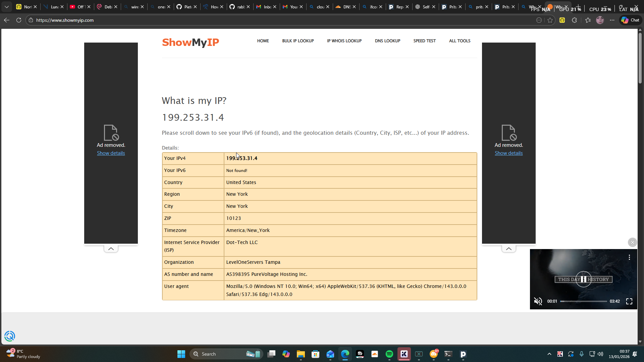Open the tab list dropdown arrow
The width and height of the screenshot is (644, 362).
point(6,7)
